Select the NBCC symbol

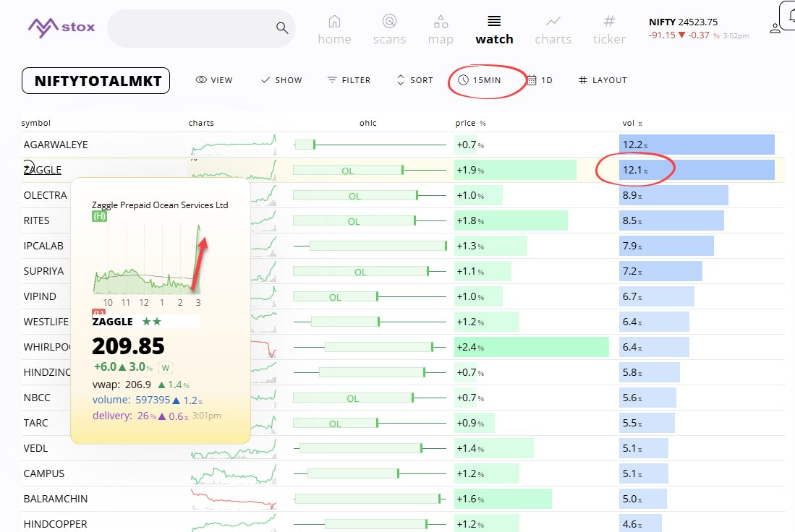(x=37, y=398)
